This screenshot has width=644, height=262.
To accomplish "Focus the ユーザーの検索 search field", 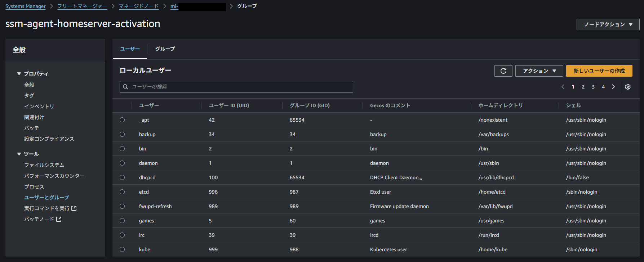I will (236, 87).
